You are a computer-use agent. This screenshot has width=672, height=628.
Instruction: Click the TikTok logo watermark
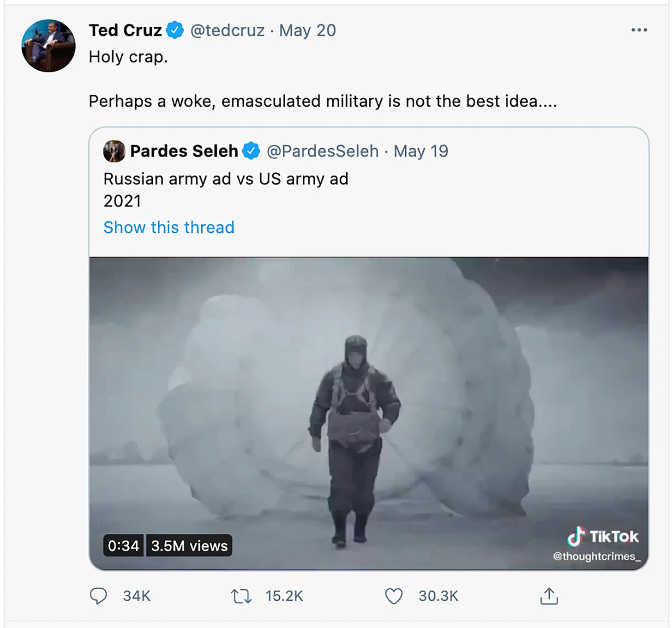click(x=603, y=537)
